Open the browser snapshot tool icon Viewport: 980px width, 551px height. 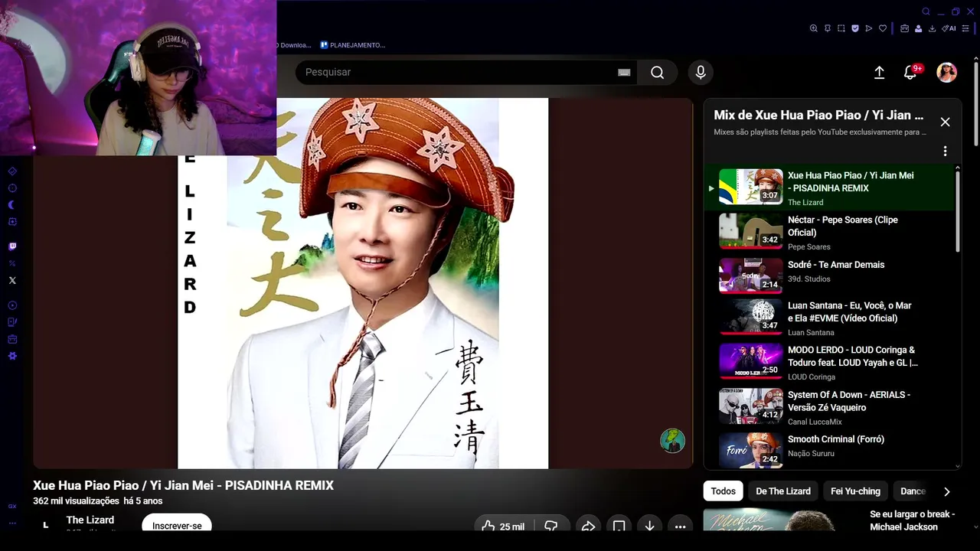pyautogui.click(x=841, y=28)
